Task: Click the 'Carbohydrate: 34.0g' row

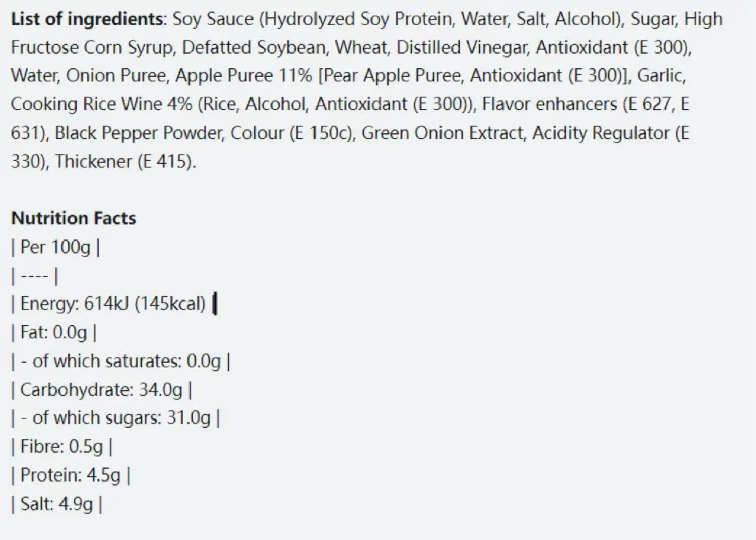Action: coord(101,390)
